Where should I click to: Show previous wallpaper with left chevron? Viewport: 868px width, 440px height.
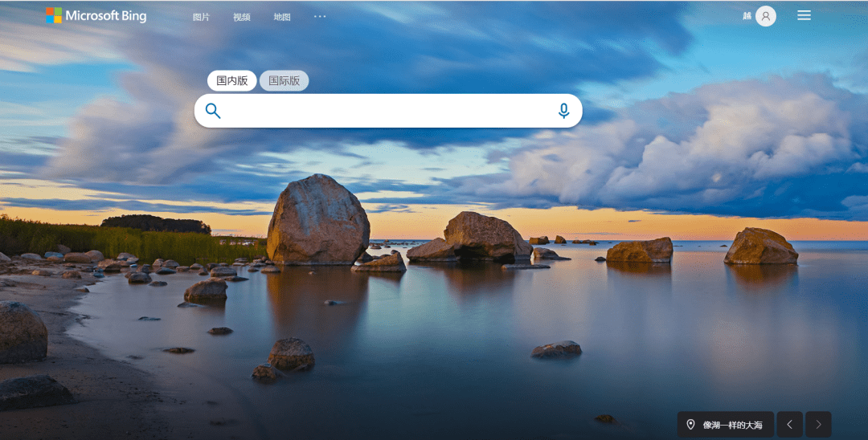point(790,425)
